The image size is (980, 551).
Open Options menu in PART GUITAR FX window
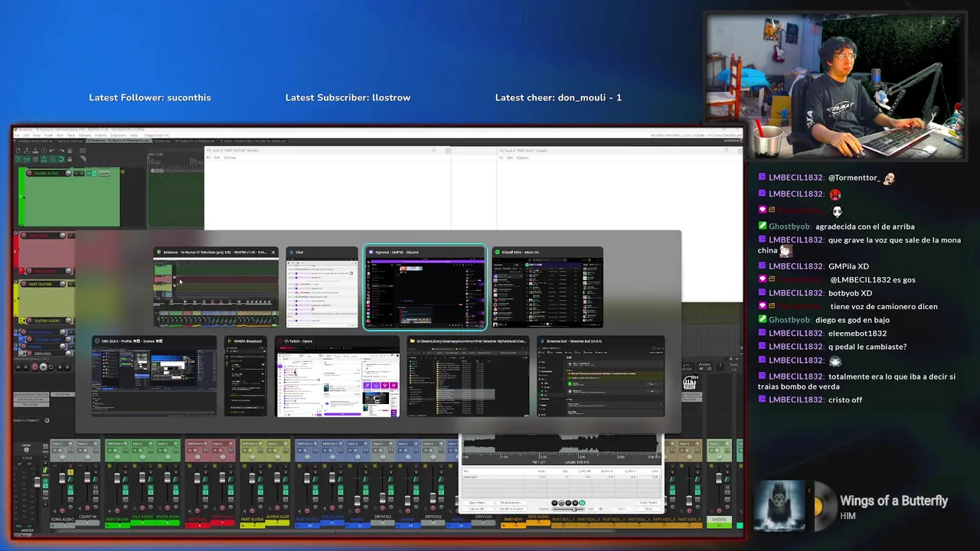click(229, 158)
